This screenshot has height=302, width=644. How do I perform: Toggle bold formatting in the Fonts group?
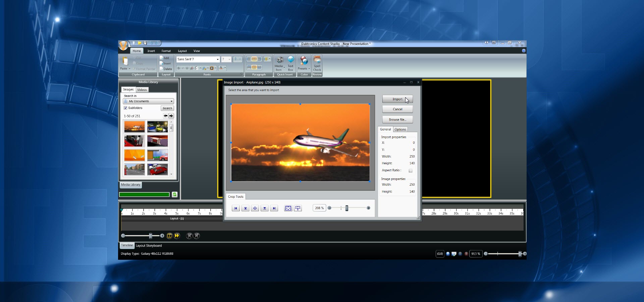pyautogui.click(x=179, y=68)
